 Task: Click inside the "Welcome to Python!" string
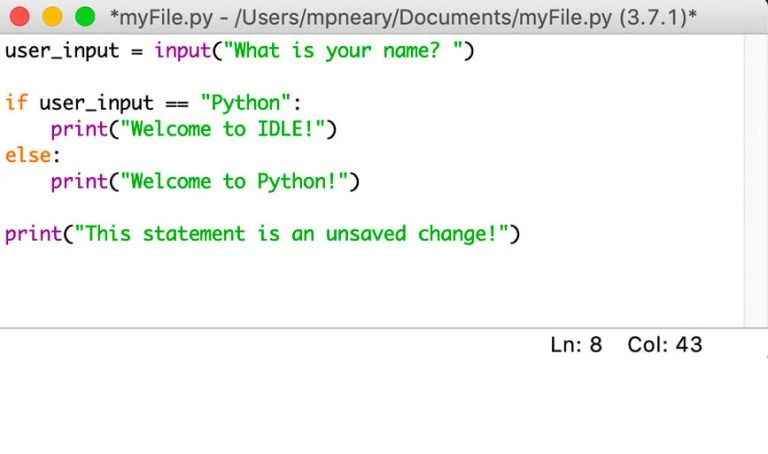[235, 181]
